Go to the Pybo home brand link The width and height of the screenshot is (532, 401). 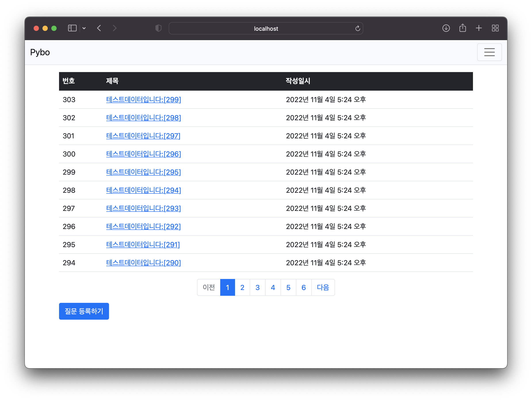(40, 52)
